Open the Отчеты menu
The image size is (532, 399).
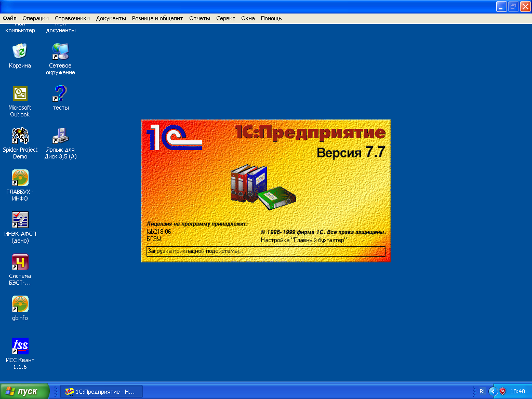(199, 18)
